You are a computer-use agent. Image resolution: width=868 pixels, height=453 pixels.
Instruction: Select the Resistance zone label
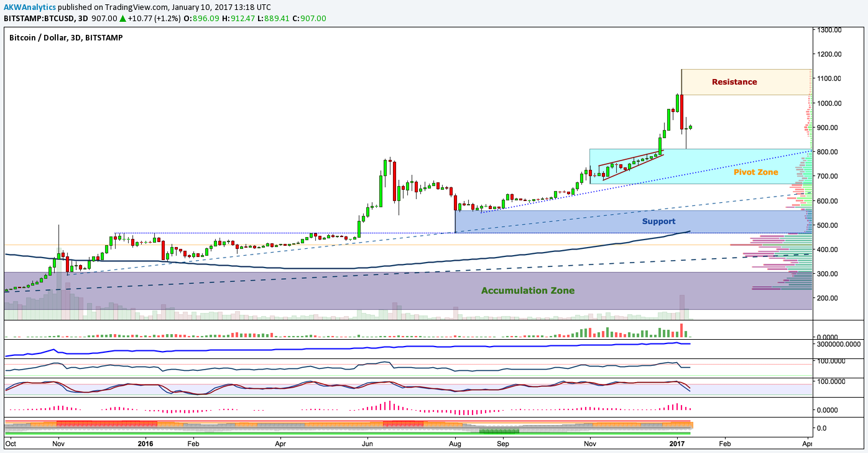coord(734,82)
